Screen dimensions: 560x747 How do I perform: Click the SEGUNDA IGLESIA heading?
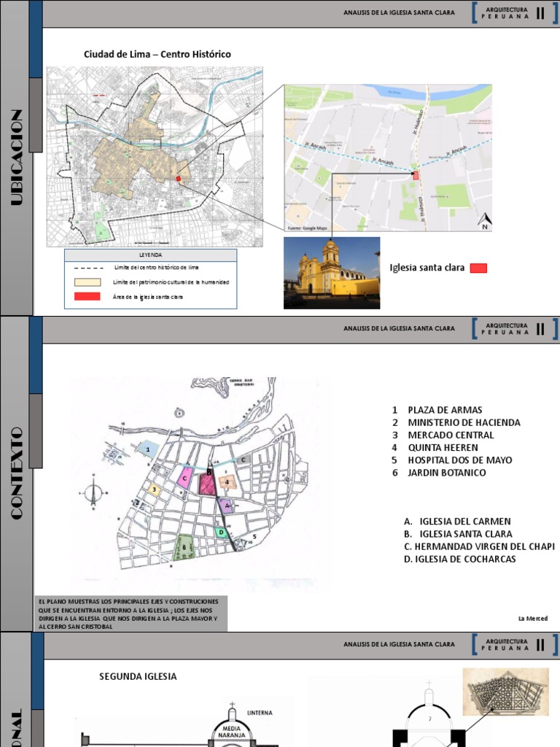(x=138, y=676)
